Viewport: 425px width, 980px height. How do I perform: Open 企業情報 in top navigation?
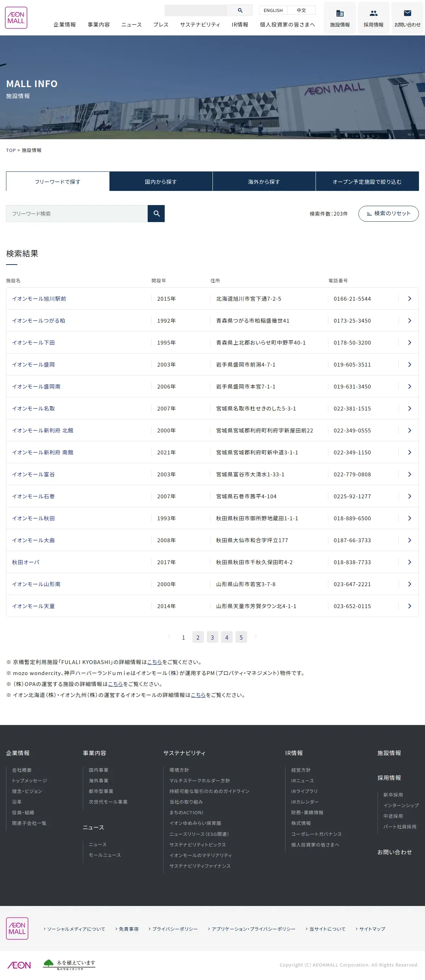point(65,25)
